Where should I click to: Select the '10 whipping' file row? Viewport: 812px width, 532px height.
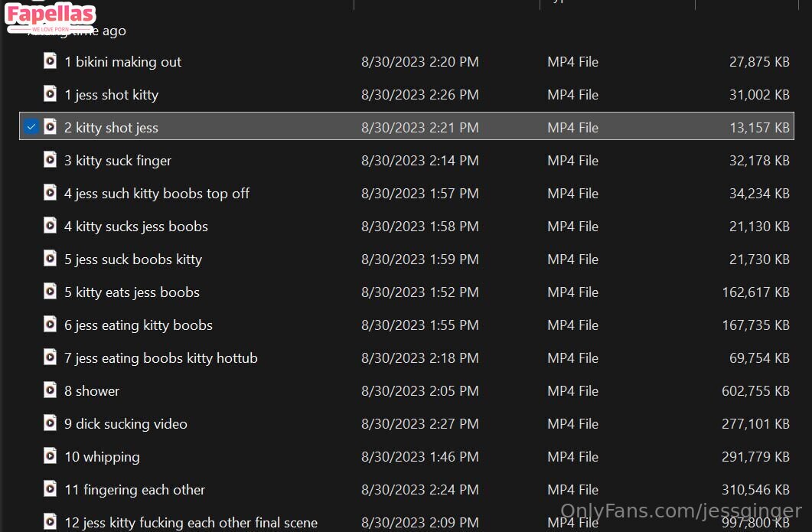pyautogui.click(x=102, y=457)
